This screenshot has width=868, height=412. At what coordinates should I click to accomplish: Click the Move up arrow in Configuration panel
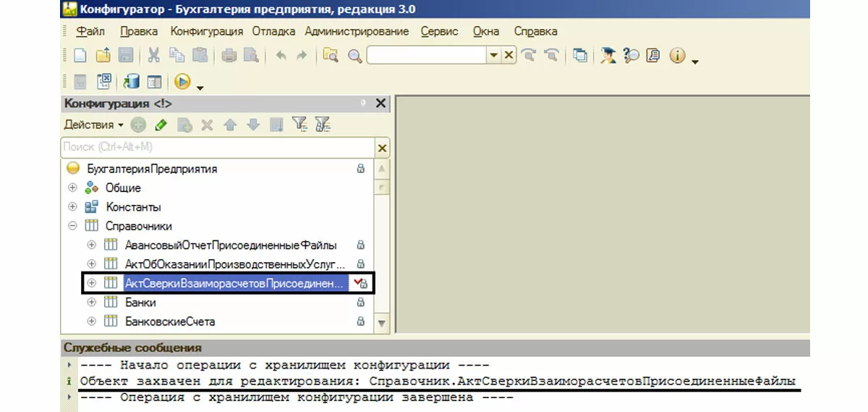(230, 125)
